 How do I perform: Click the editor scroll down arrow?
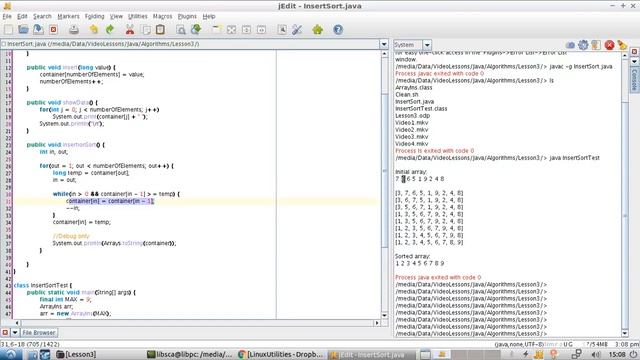click(384, 316)
